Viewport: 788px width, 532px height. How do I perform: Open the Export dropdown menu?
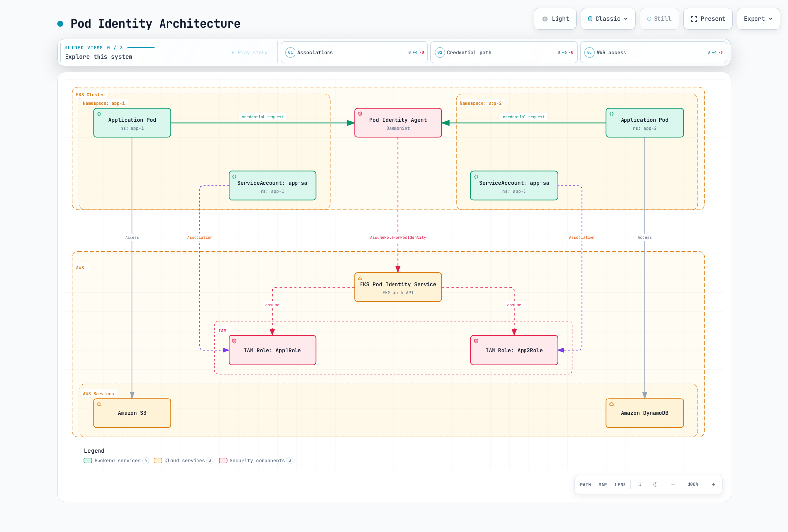point(758,19)
